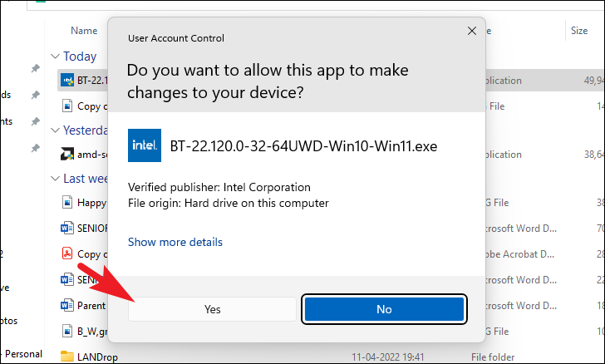Viewport: 605px width, 364px height.
Task: Click the File origin: Hard drive text
Action: pos(229,203)
